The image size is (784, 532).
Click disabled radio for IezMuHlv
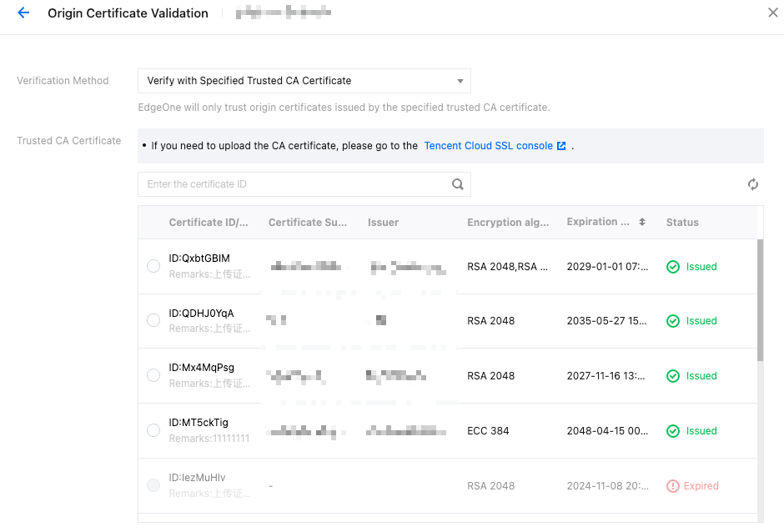coord(153,485)
